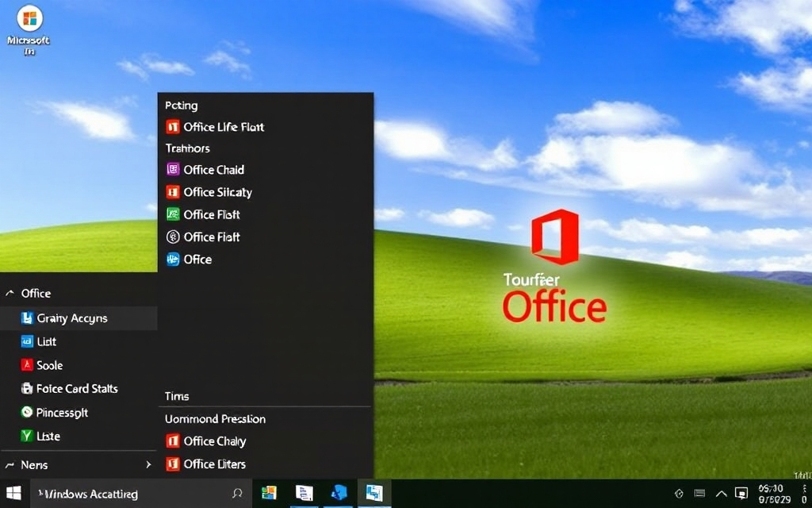Click the round white-outlined Office Fiaft icon
This screenshot has height=508, width=812.
tap(173, 237)
